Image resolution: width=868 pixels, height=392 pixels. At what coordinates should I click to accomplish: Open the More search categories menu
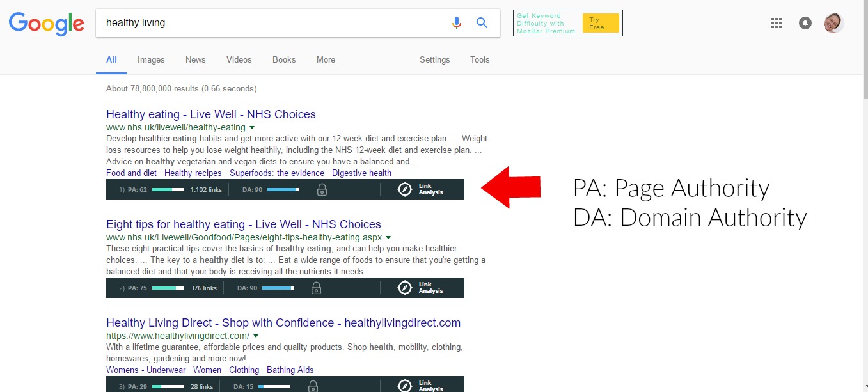tap(326, 60)
